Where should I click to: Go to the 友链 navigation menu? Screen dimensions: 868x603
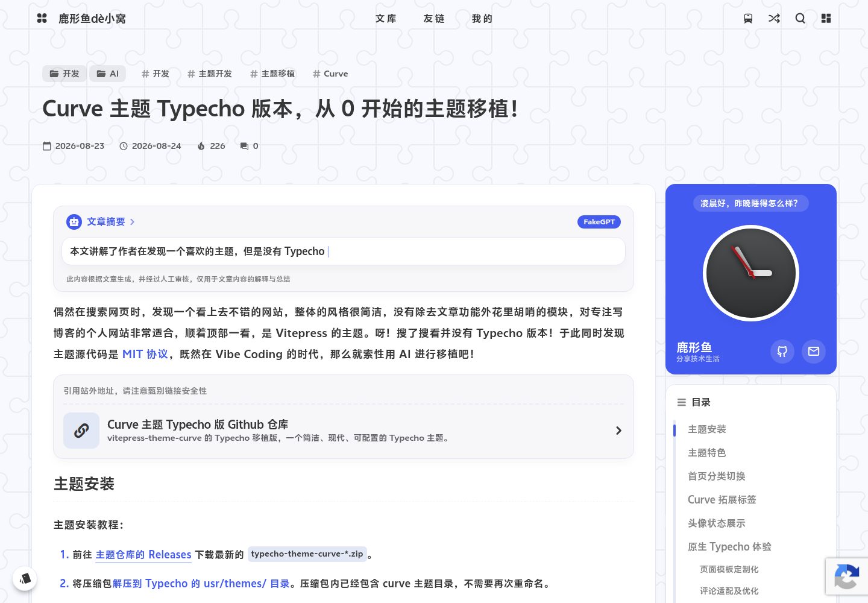pos(434,19)
